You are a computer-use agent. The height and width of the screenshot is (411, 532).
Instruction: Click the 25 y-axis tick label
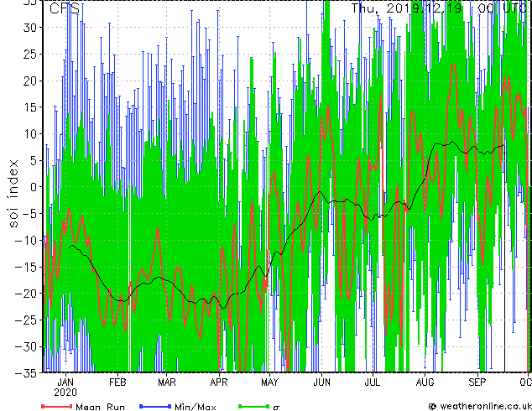pyautogui.click(x=30, y=55)
